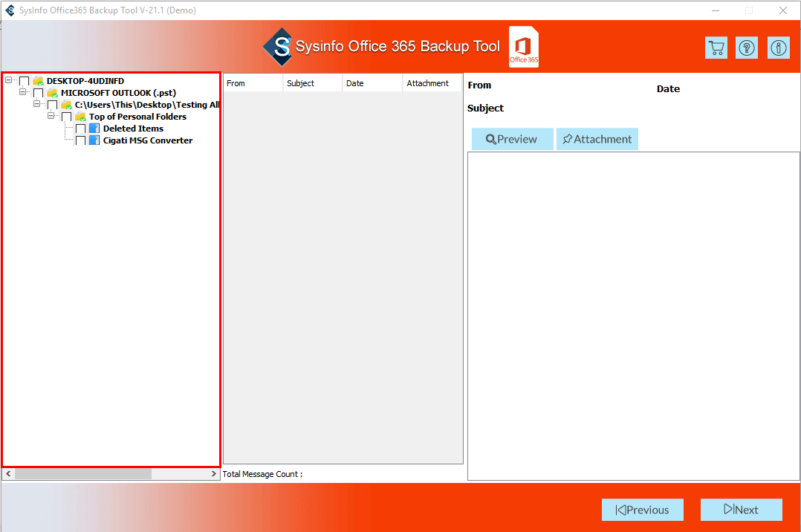Tick the Cigati MSG Converter checkbox
The height and width of the screenshot is (532, 801).
[80, 141]
